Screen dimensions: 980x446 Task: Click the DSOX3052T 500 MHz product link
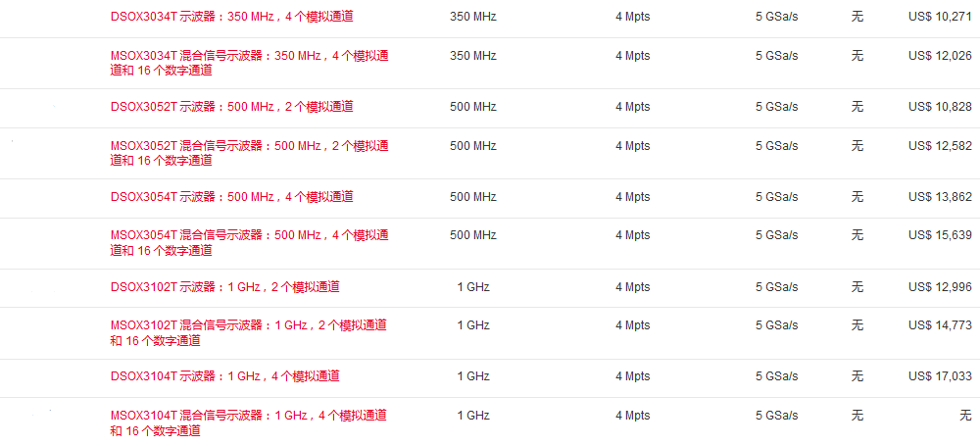pos(231,107)
